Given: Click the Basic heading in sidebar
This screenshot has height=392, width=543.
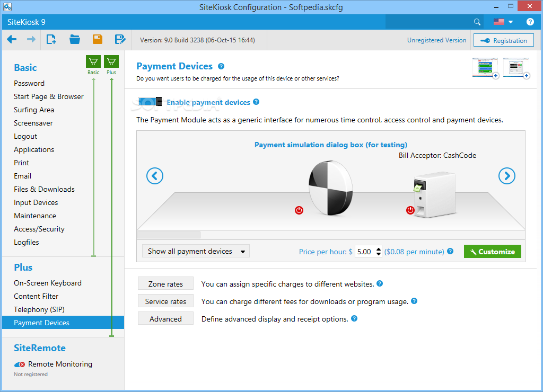Looking at the screenshot, I should click(25, 67).
